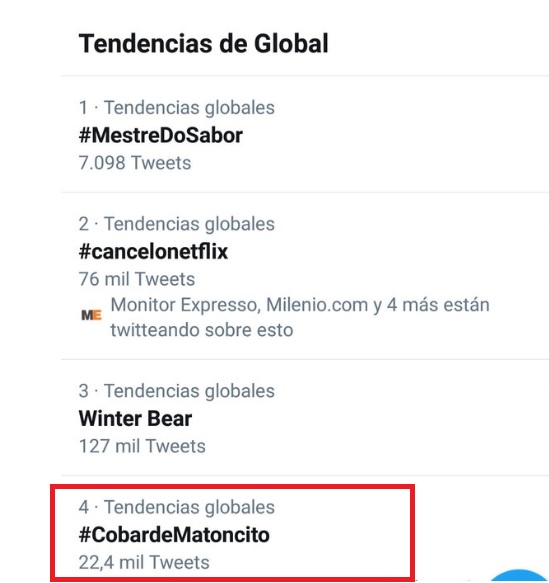
Task: Click the rank 1 Tendencias globales label
Action: [177, 108]
